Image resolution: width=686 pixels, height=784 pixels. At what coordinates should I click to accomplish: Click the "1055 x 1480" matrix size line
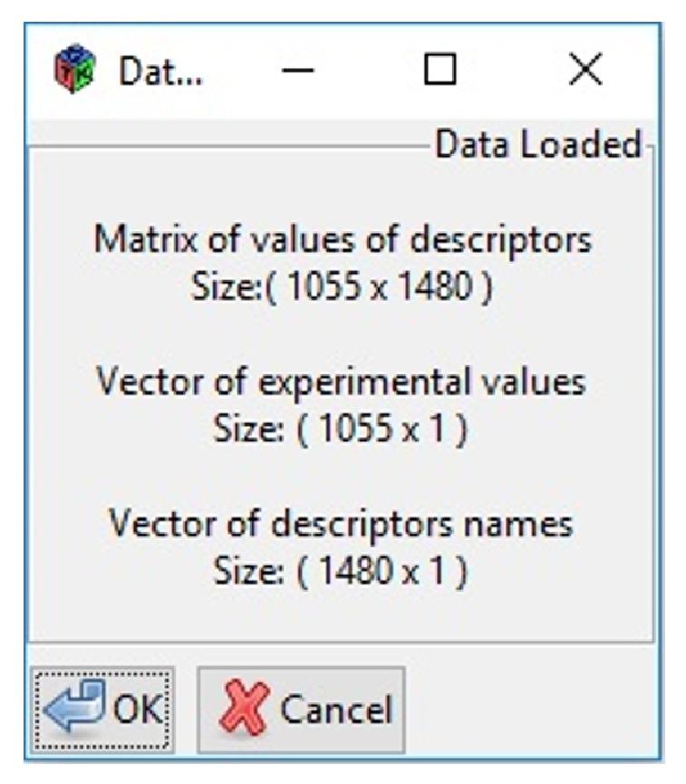[343, 291]
